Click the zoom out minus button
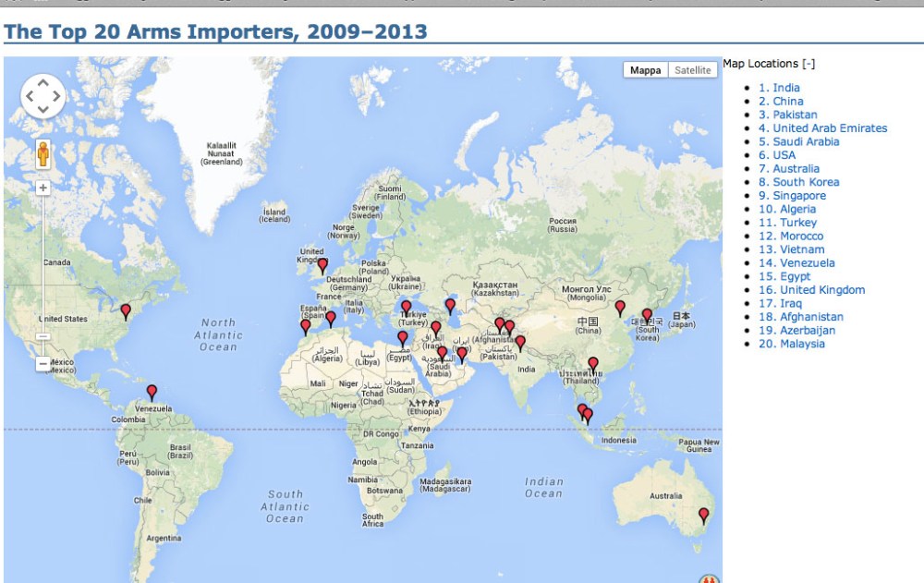 43,364
